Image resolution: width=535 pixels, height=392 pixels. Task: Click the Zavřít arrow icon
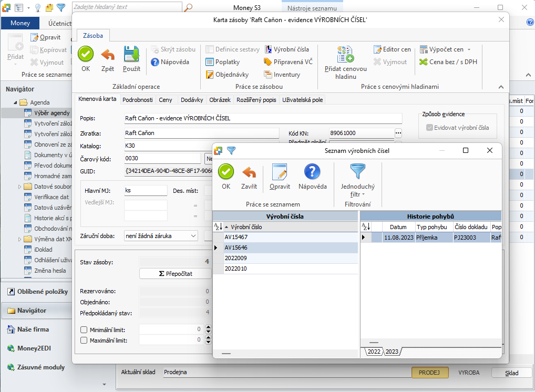coord(249,172)
